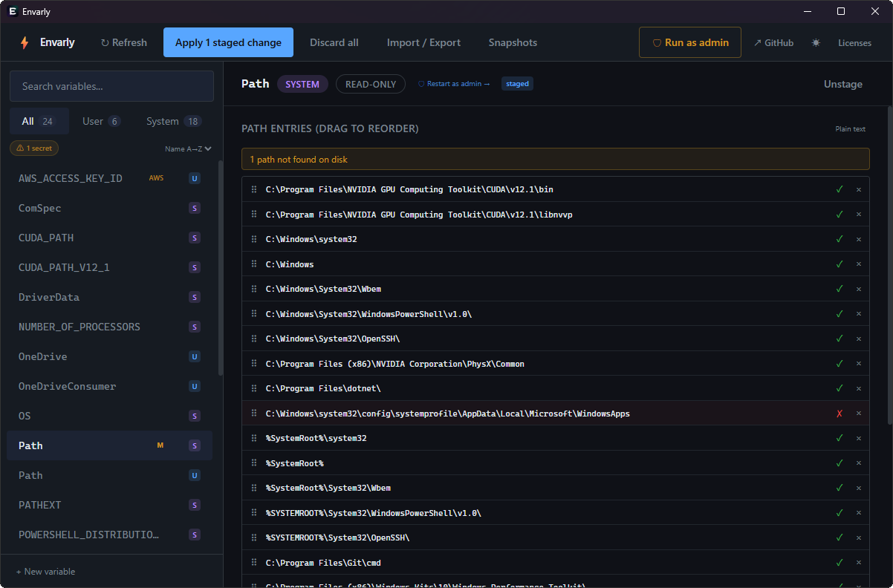Click the AWS badge on AWS_ACCESS_KEY_ID
893x588 pixels.
[156, 178]
